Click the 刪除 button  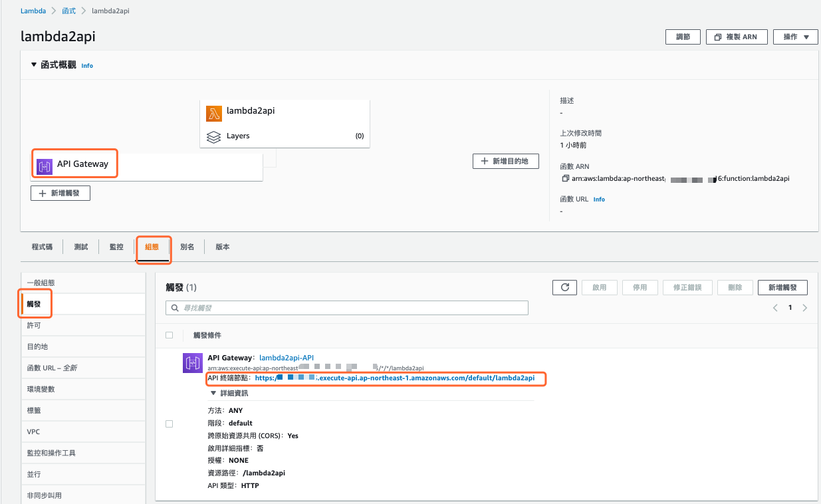(735, 287)
